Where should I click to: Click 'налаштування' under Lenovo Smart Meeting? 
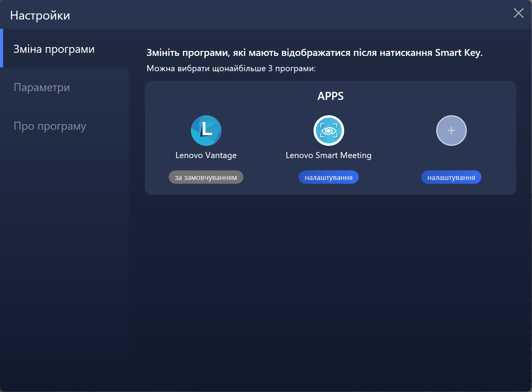click(x=328, y=177)
